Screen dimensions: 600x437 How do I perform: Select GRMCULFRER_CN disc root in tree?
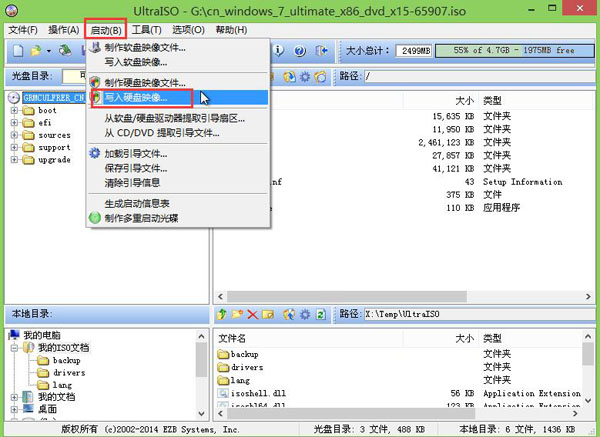pyautogui.click(x=54, y=98)
